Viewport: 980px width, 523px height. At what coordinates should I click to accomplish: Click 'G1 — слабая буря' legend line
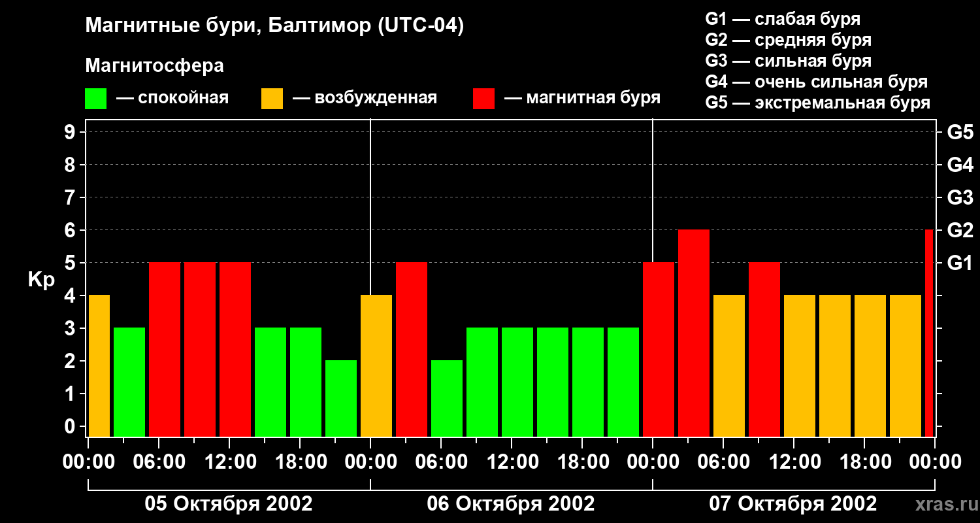click(x=783, y=19)
